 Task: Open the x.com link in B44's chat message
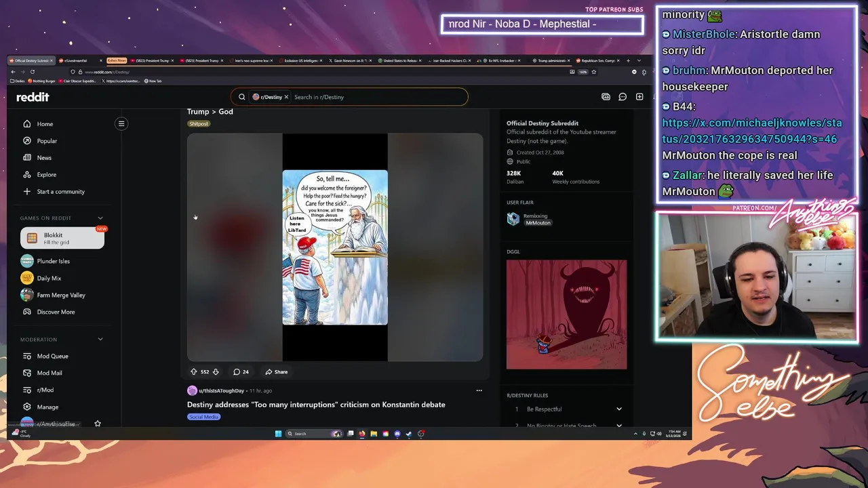(752, 131)
